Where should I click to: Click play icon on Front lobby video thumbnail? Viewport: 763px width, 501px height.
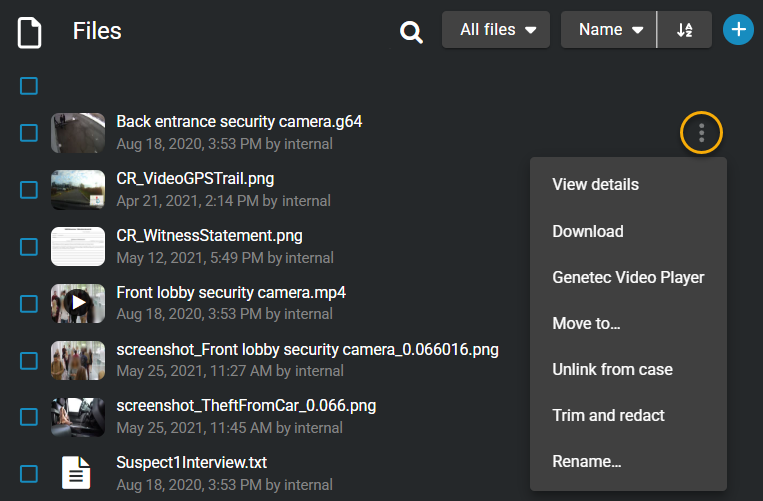[x=77, y=303]
